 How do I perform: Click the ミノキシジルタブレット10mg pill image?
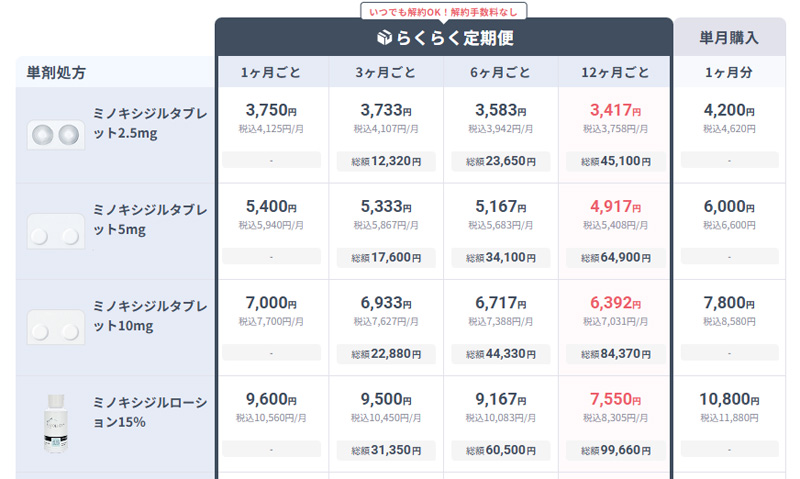point(55,328)
